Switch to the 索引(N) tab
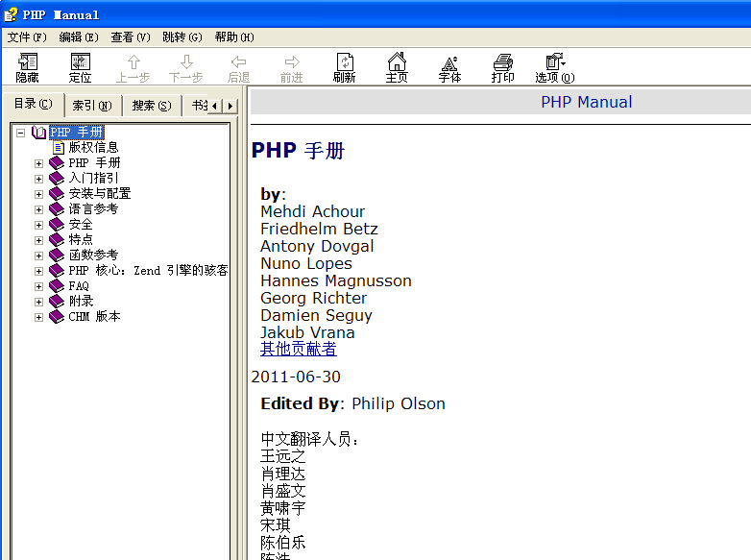This screenshot has width=751, height=560. [92, 106]
